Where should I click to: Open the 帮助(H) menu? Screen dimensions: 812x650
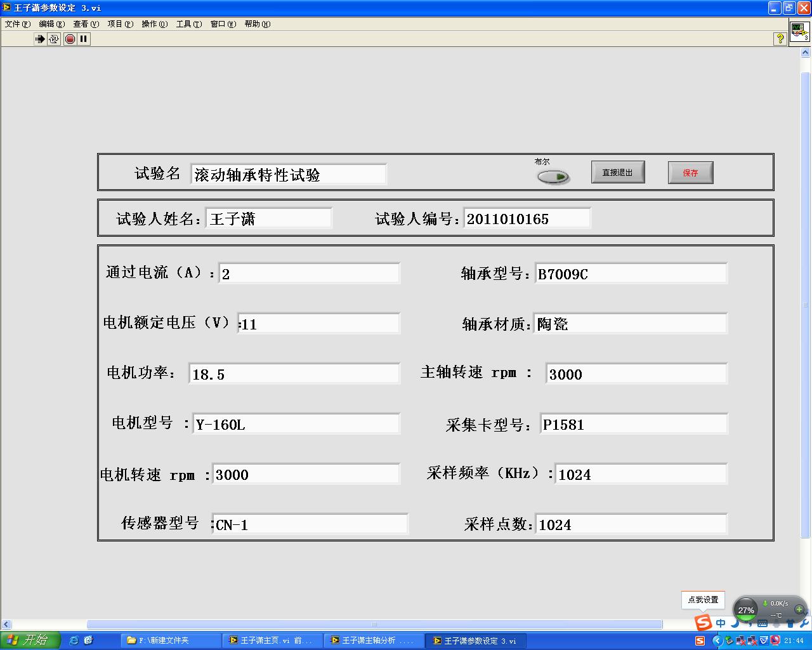point(258,24)
